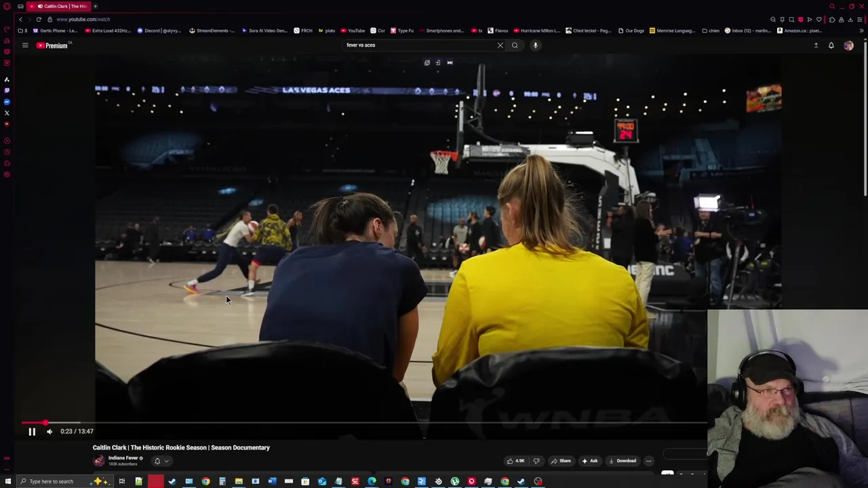Open extensions cube icon in sidebar
Image resolution: width=868 pixels, height=488 pixels.
7,163
